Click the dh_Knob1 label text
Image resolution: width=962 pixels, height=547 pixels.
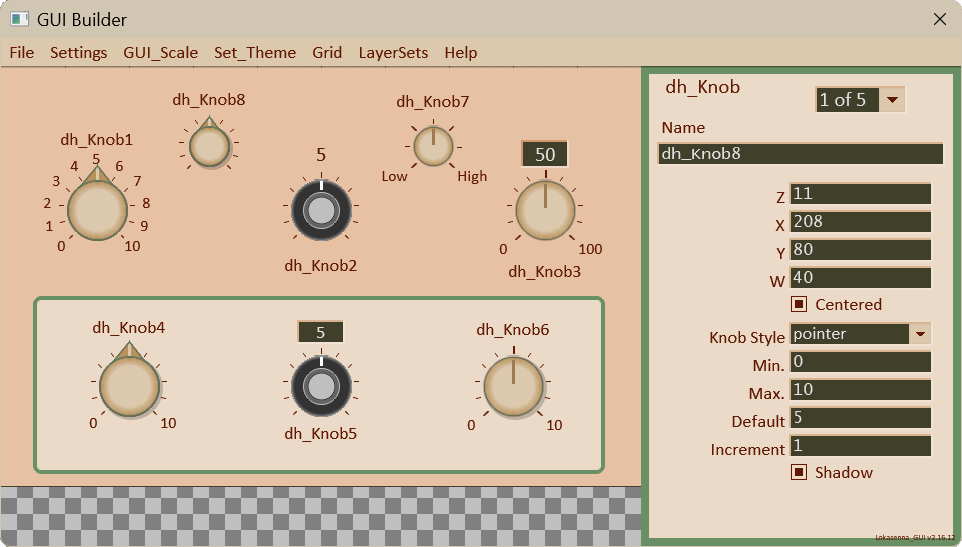97,140
